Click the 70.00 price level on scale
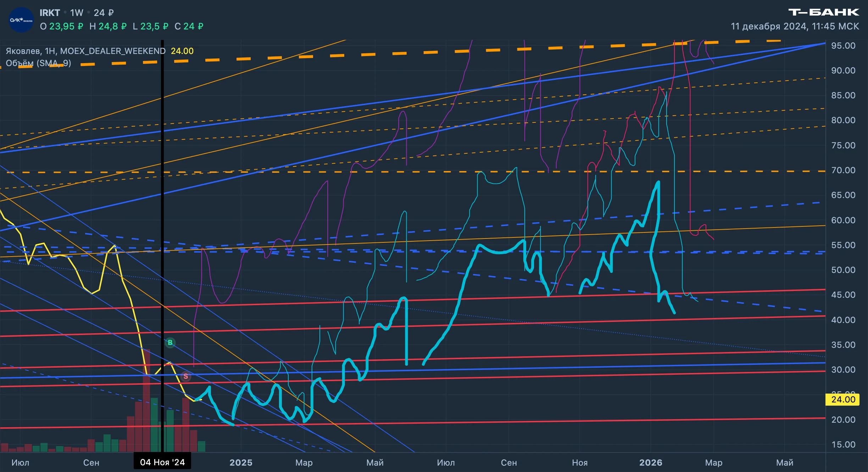 pos(843,170)
